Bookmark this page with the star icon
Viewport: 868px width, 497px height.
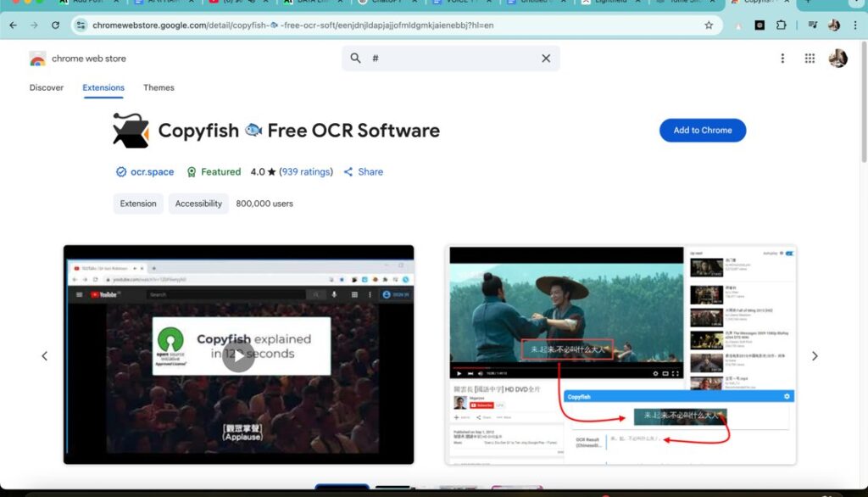click(709, 25)
